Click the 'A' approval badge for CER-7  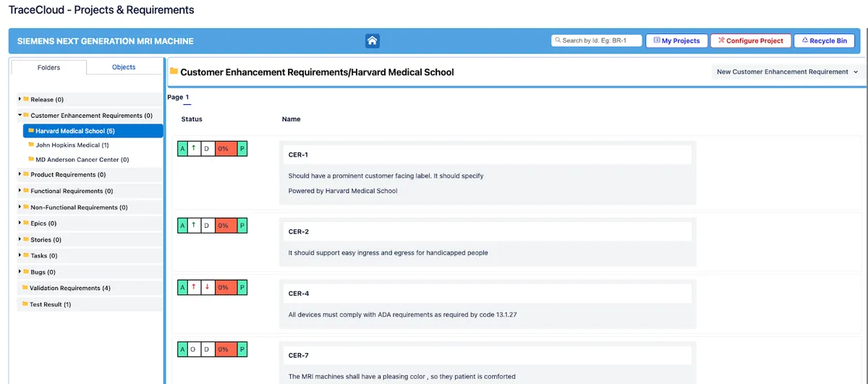(183, 349)
